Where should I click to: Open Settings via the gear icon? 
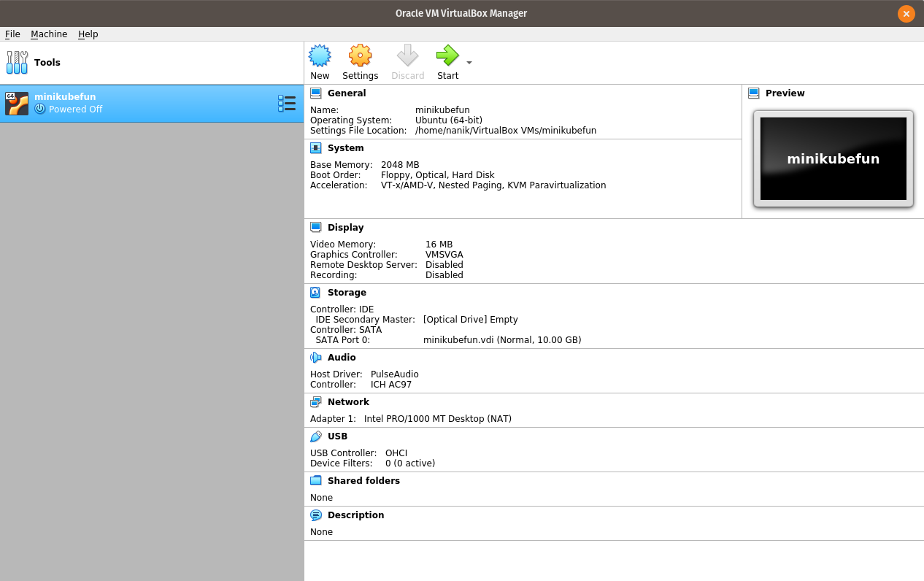(360, 55)
